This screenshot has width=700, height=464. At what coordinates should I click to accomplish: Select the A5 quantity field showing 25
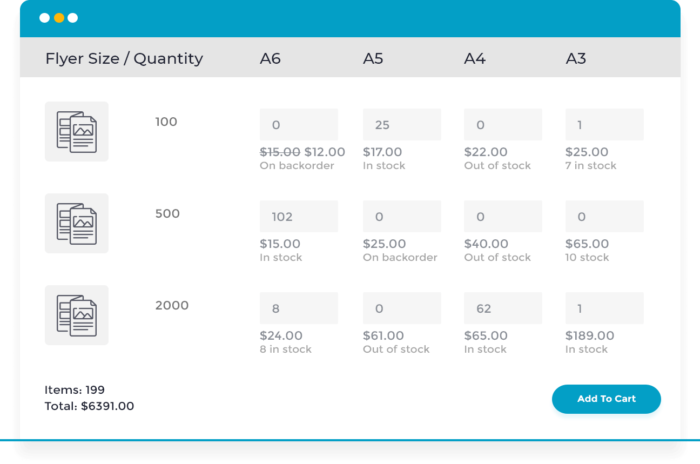tap(402, 125)
